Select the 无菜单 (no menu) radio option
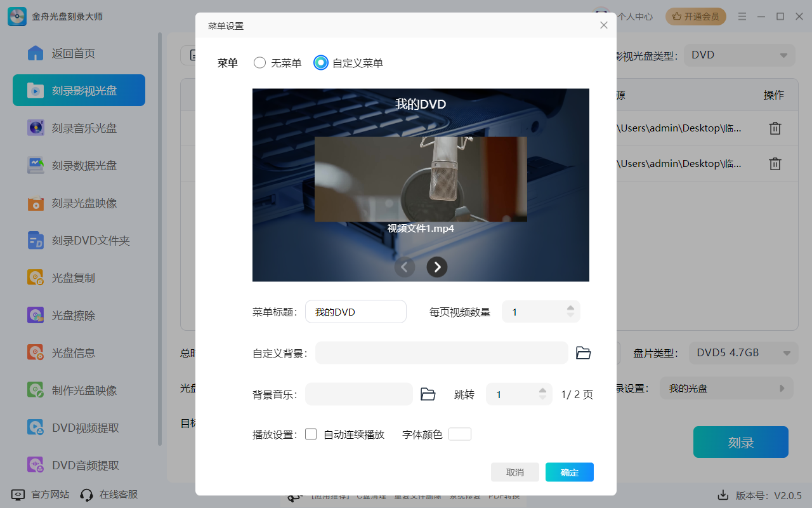This screenshot has height=508, width=812. point(259,63)
